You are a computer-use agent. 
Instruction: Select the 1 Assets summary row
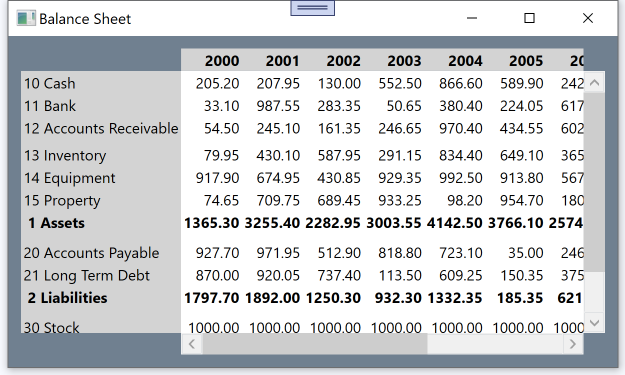(302, 223)
